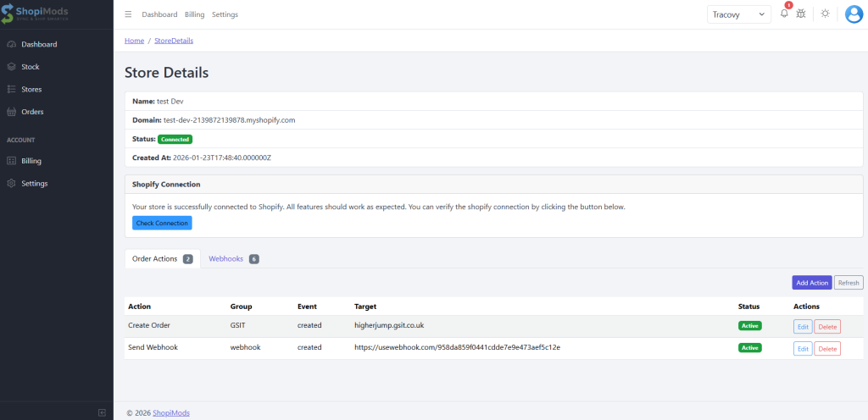
Task: Click the Add Action button
Action: [x=811, y=283]
